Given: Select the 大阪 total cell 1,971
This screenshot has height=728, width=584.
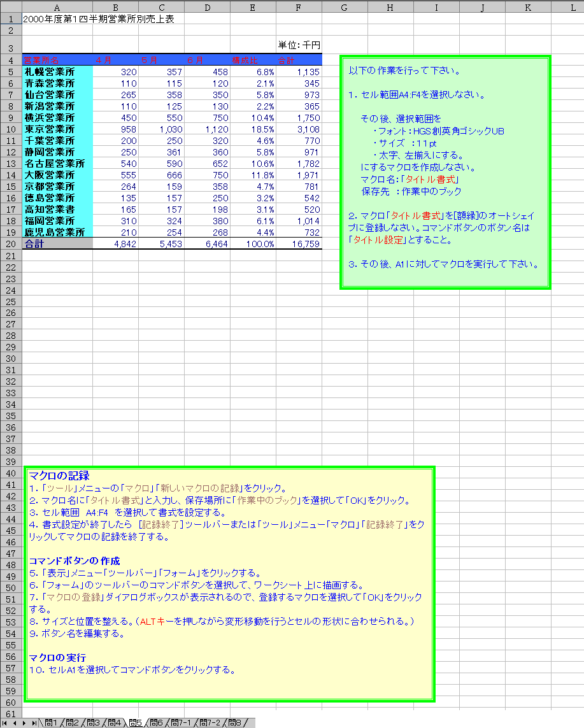Looking at the screenshot, I should pyautogui.click(x=299, y=175).
